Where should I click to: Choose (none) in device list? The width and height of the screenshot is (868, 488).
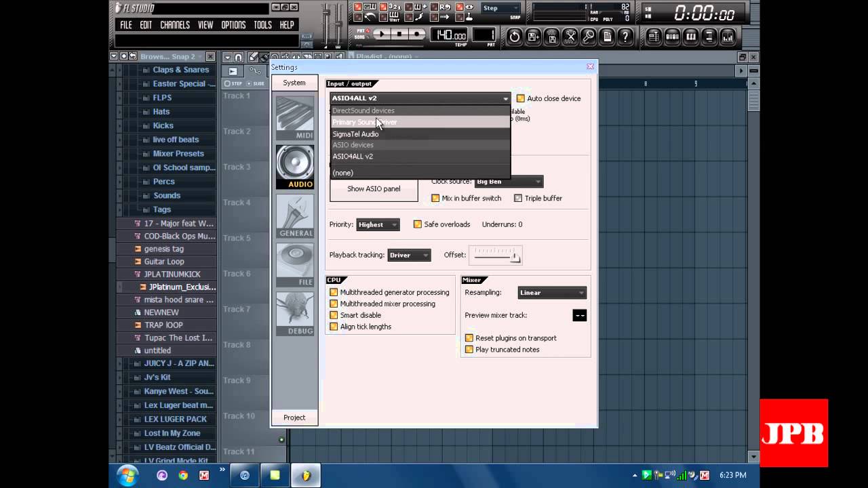pyautogui.click(x=420, y=173)
